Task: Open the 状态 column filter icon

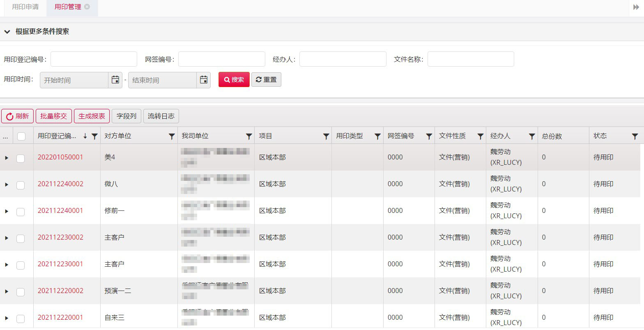Action: coord(635,136)
